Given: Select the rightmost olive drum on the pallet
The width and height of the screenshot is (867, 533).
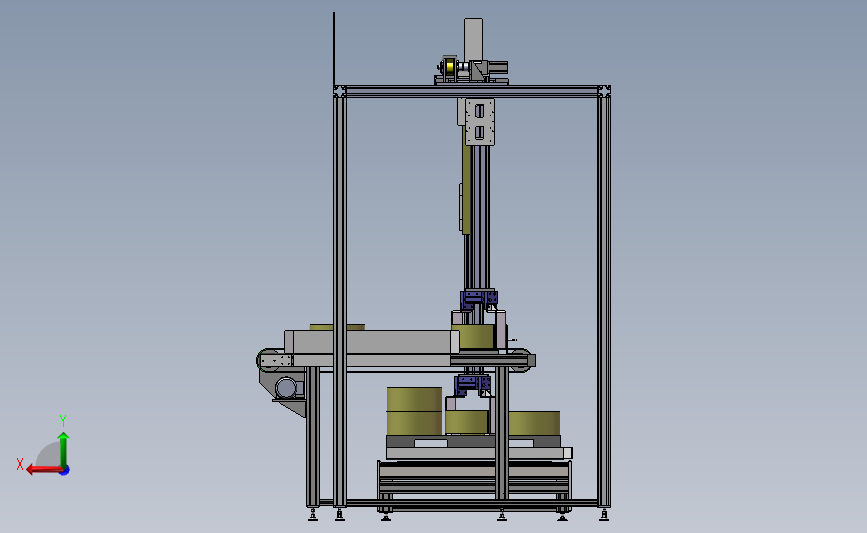Looking at the screenshot, I should click(x=534, y=423).
